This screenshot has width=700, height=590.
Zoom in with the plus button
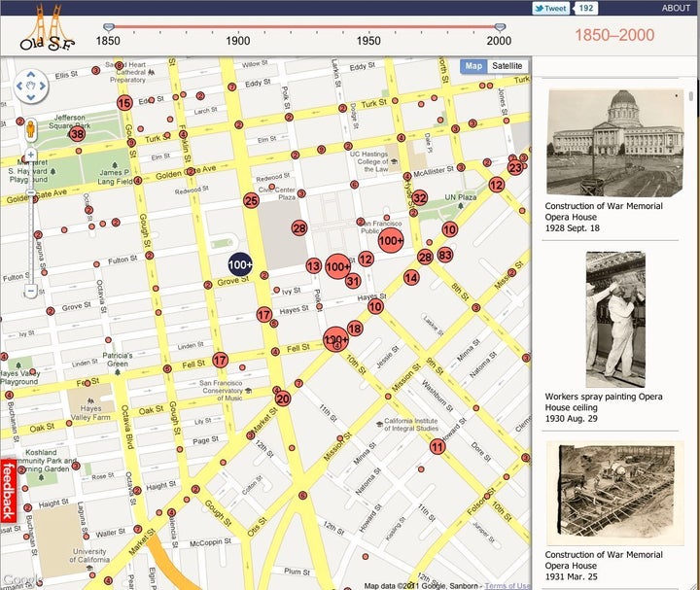click(x=30, y=155)
